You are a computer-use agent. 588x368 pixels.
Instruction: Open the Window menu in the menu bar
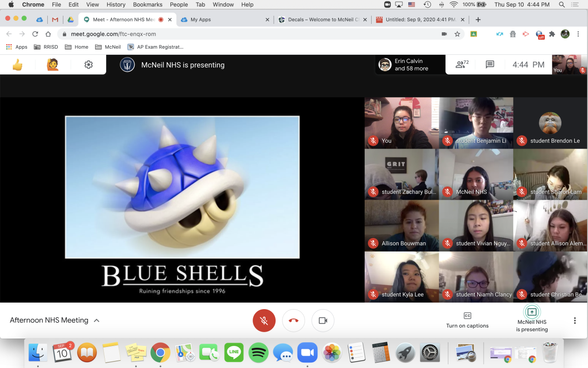223,5
